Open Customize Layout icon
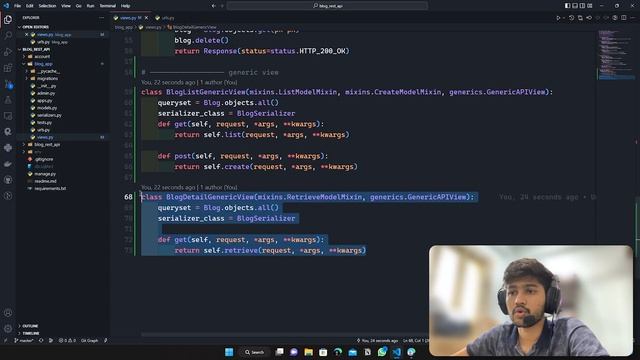This screenshot has width=640, height=360. pos(589,6)
